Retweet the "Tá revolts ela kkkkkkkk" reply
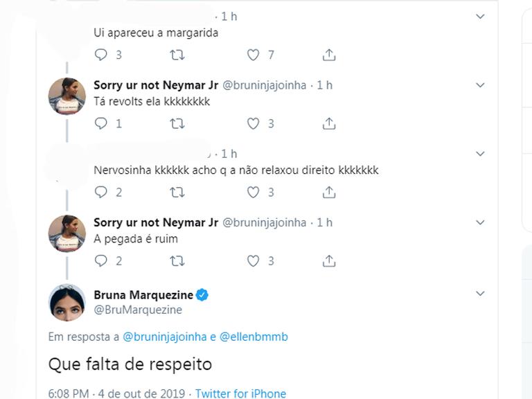The width and height of the screenshot is (532, 399). point(177,123)
